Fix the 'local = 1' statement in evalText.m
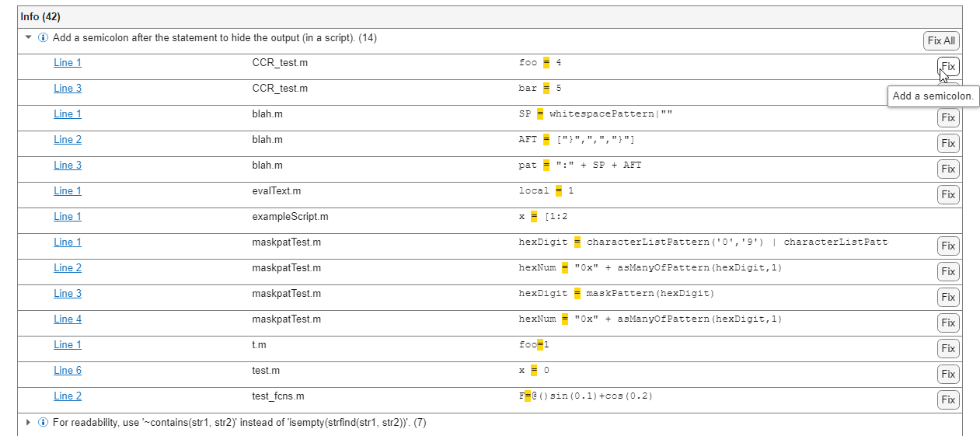The image size is (980, 436). click(x=947, y=195)
